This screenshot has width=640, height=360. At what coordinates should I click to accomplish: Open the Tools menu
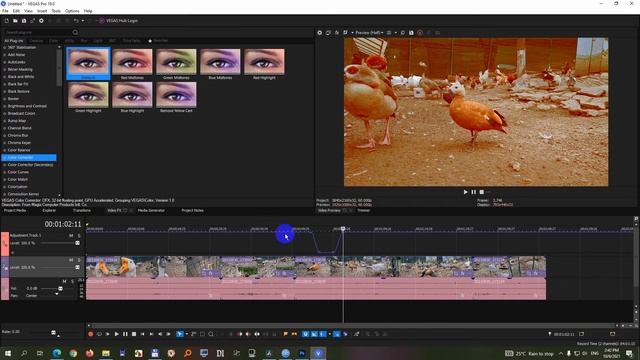click(56, 11)
